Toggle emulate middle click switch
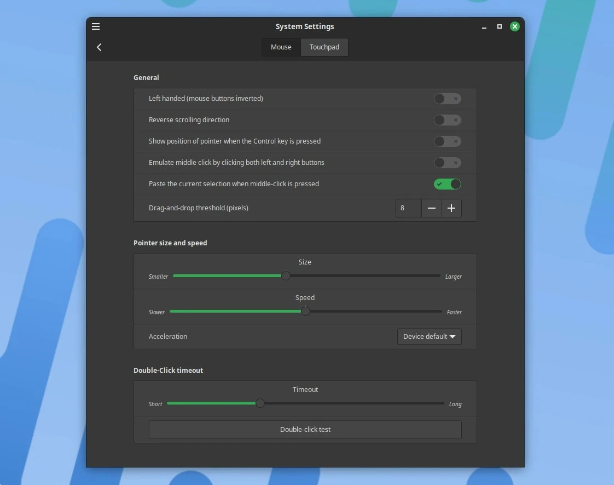This screenshot has width=614, height=485. (x=447, y=162)
